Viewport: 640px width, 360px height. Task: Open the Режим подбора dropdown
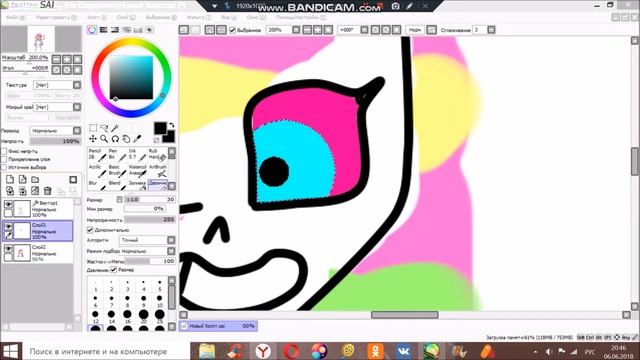tap(171, 251)
